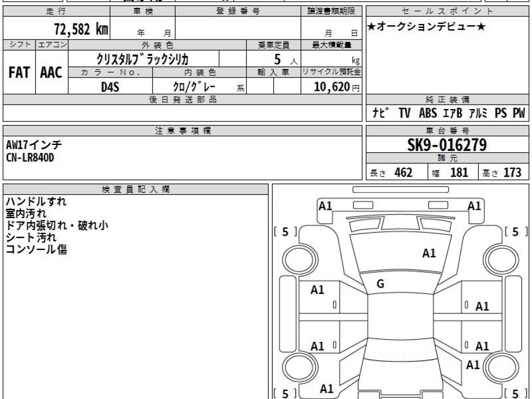Click the 譲渡書類期限 header
532x399 pixels.
point(331,12)
